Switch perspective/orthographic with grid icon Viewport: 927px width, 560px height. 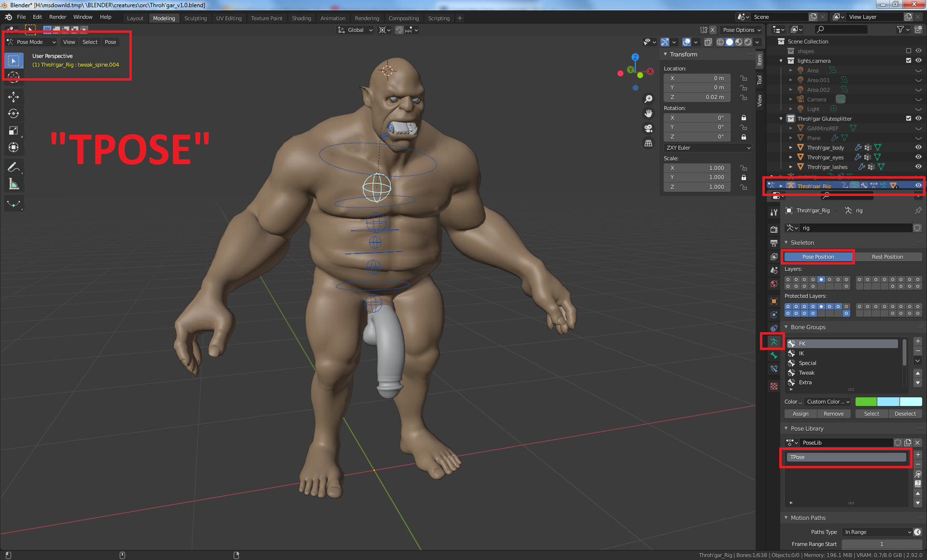click(x=648, y=143)
